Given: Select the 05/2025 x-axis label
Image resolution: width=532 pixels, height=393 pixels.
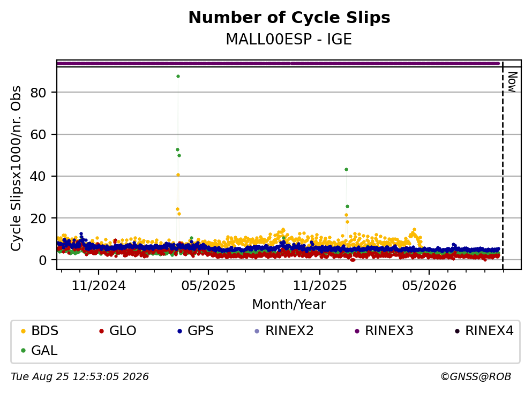Looking at the screenshot, I should coord(208,286).
